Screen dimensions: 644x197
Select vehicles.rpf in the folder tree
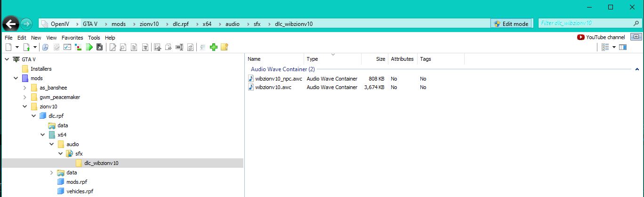click(x=80, y=191)
